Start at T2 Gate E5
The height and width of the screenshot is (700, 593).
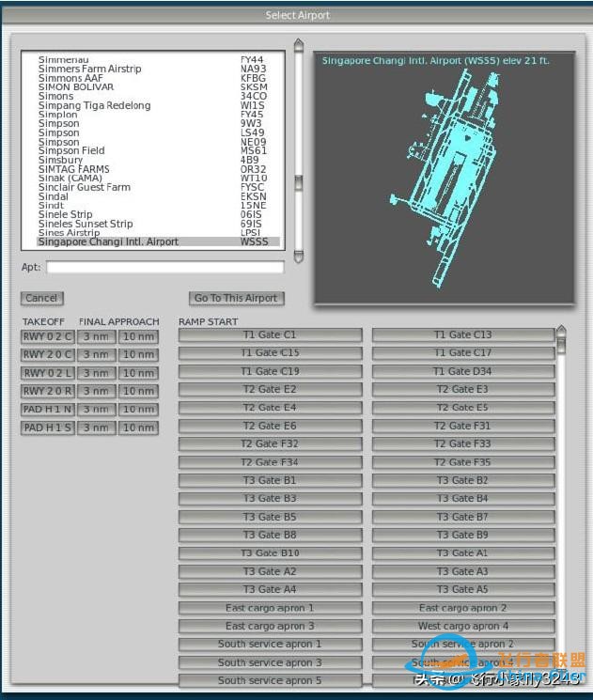(x=463, y=408)
